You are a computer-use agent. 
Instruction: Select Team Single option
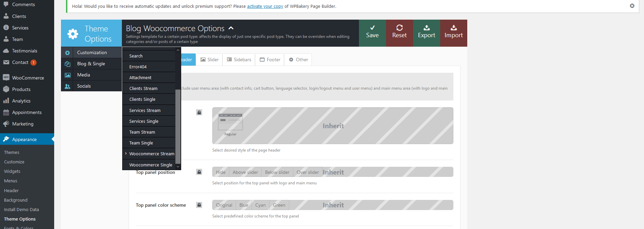[149, 143]
